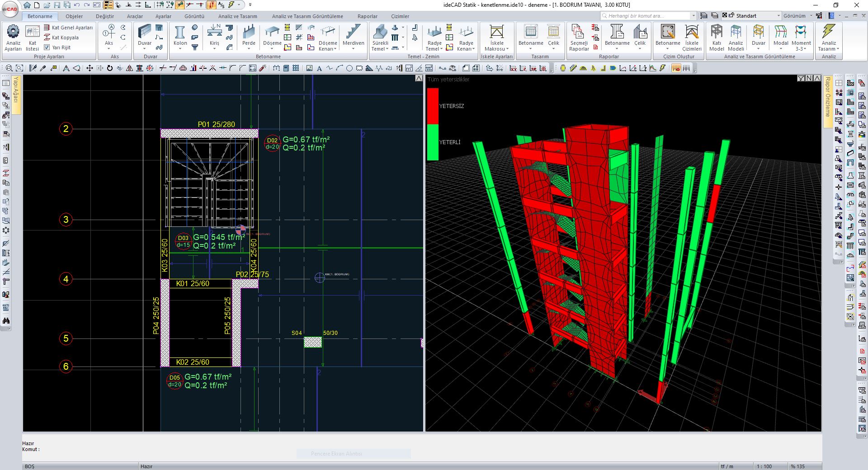Toggle the layer visibility box beside Standart

click(725, 15)
